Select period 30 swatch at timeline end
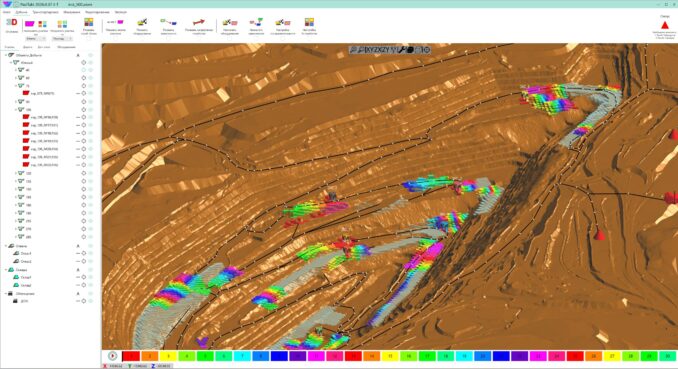Viewport: 678px width, 369px height. pos(668,356)
